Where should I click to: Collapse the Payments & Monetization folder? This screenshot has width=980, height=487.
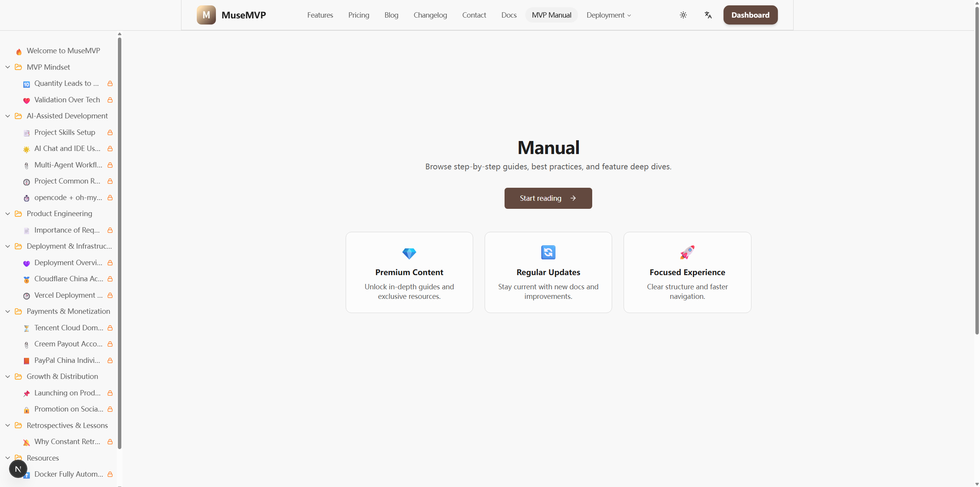(8, 312)
